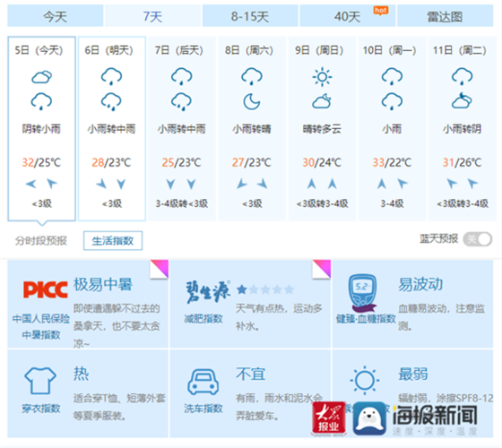Click the daytime rain icon for 11日
Image resolution: width=502 pixels, height=448 pixels.
[462, 76]
